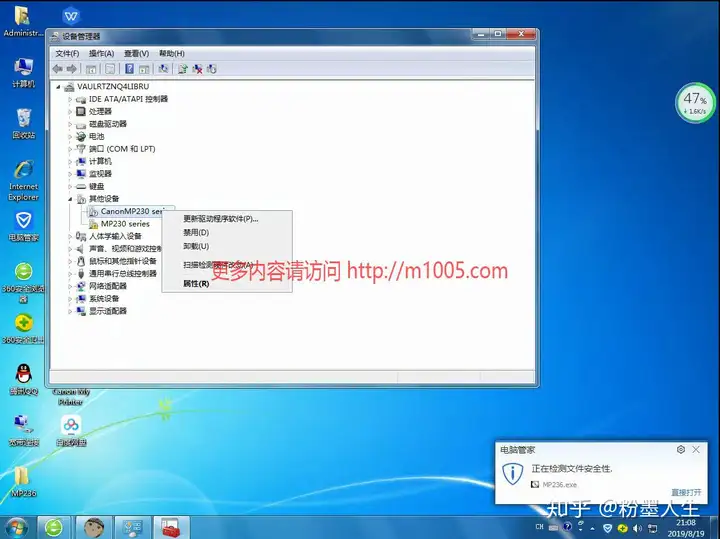Open the 操作(A) menu
Viewport: 720px width, 539px height.
[x=101, y=54]
